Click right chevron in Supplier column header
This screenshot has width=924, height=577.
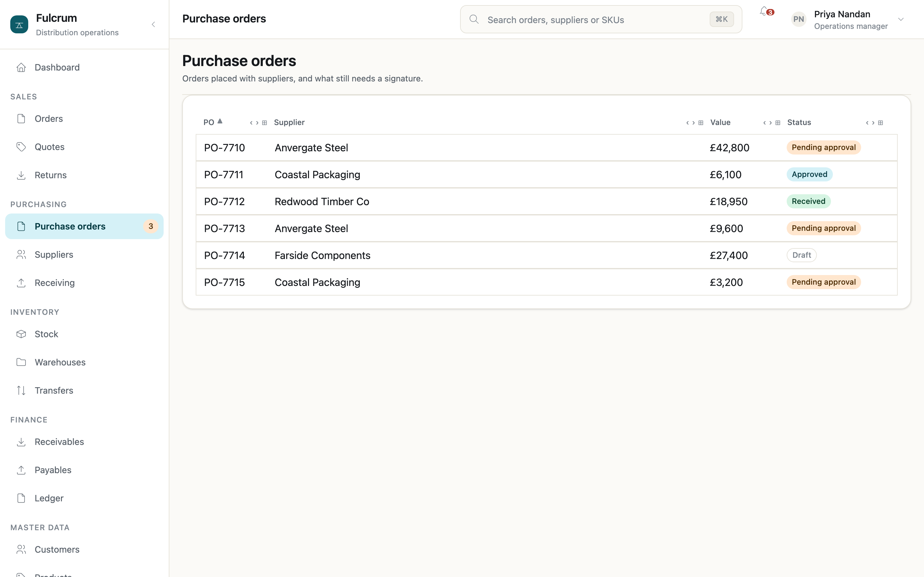coord(693,123)
